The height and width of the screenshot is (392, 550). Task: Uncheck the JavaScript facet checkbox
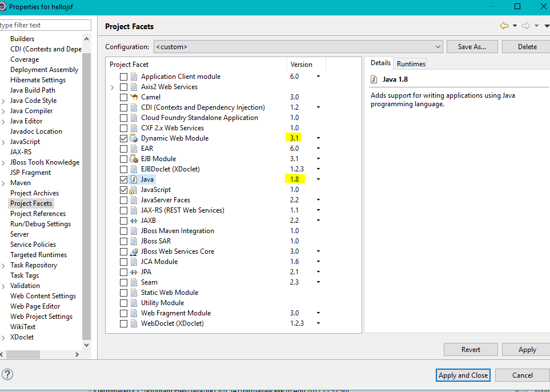(x=123, y=190)
